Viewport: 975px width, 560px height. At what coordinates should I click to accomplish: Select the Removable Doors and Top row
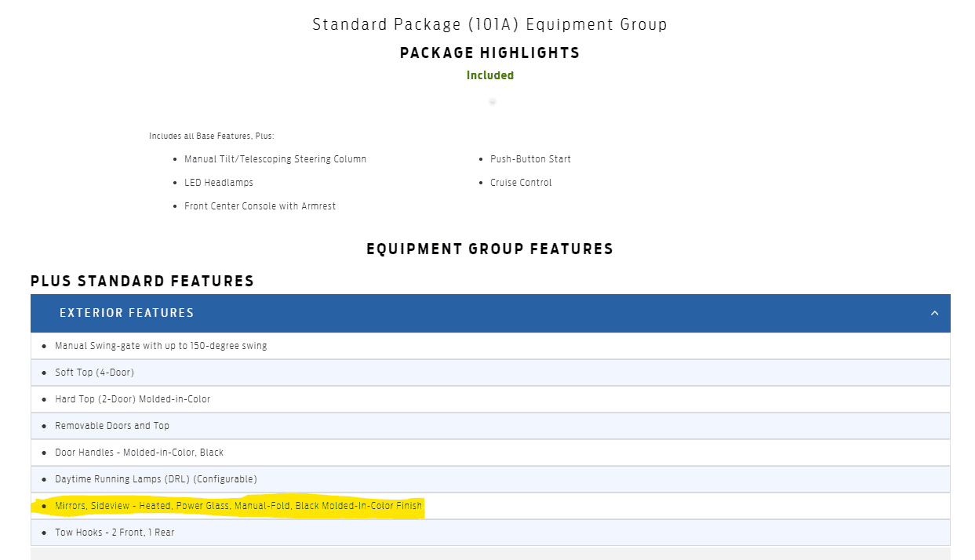click(490, 426)
